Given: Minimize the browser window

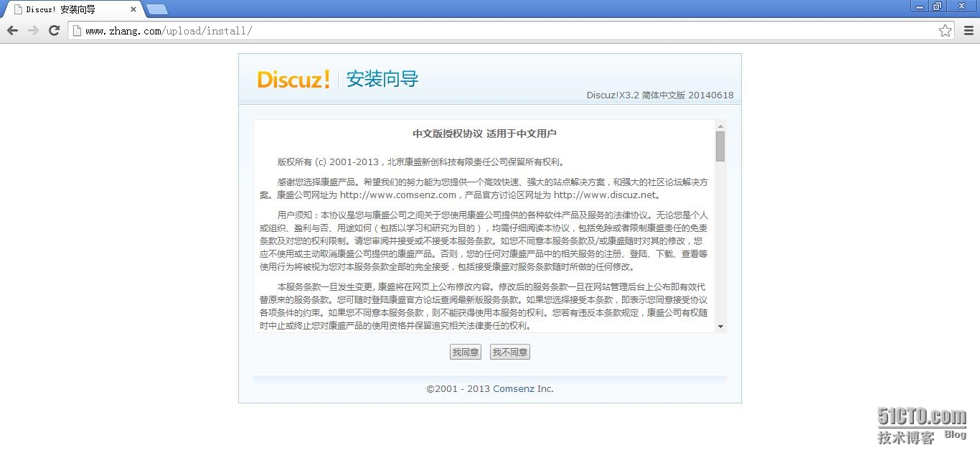Looking at the screenshot, I should (920, 6).
